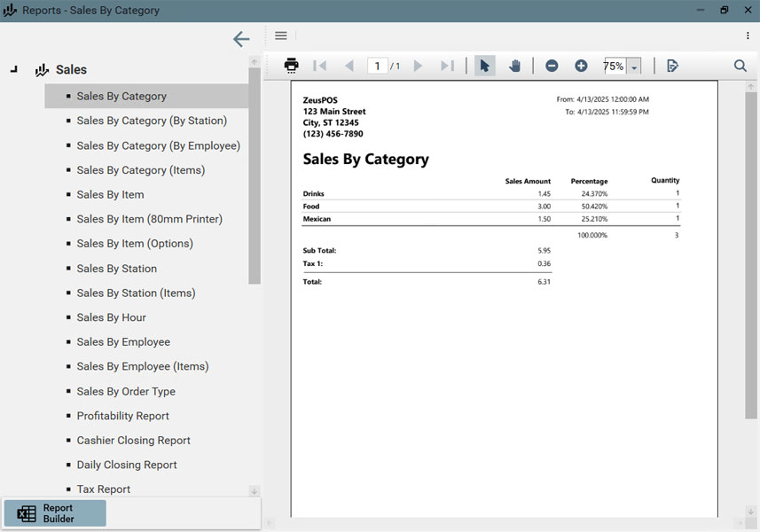Restore the Reports window size

(x=725, y=10)
